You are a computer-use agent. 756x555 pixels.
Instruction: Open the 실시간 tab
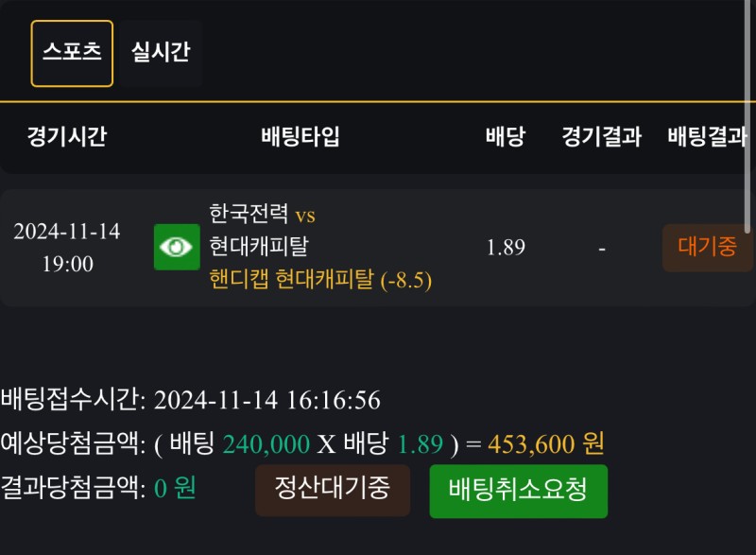tap(160, 53)
